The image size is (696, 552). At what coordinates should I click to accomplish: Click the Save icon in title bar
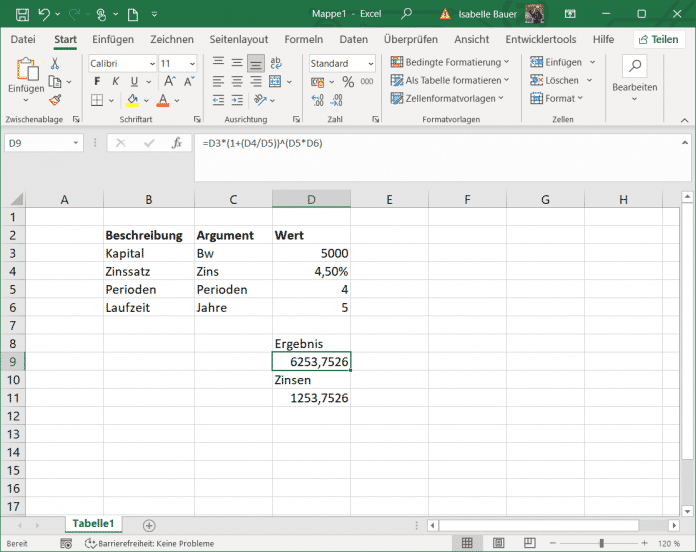22,15
